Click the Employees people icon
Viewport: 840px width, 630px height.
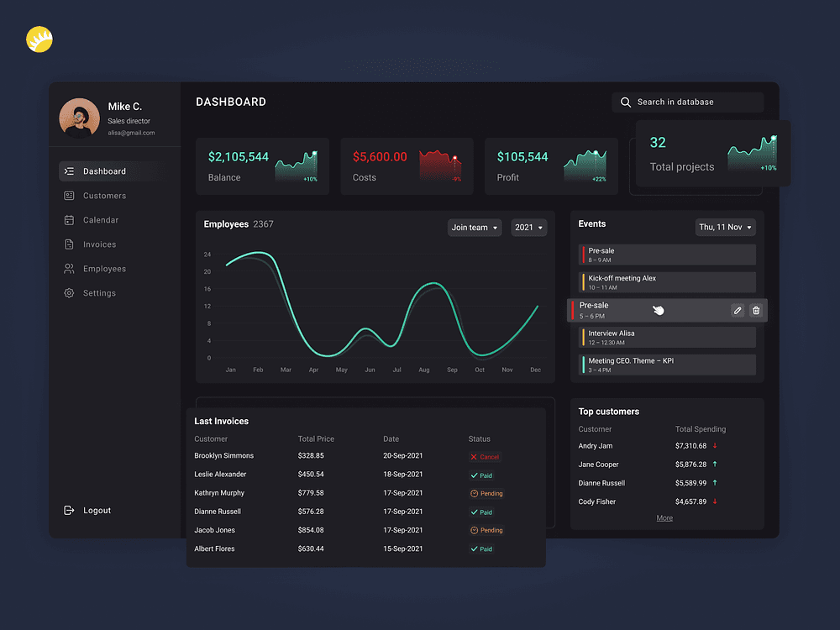pos(69,269)
